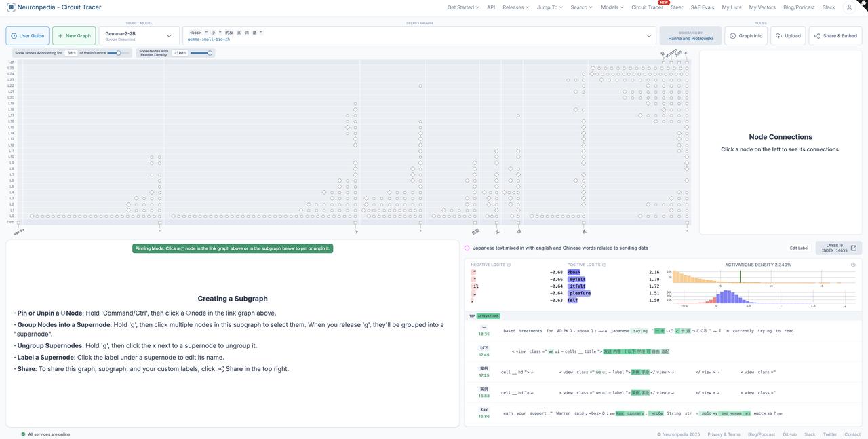Expand the Models menu
Image resolution: width=868 pixels, height=439 pixels.
(x=612, y=7)
